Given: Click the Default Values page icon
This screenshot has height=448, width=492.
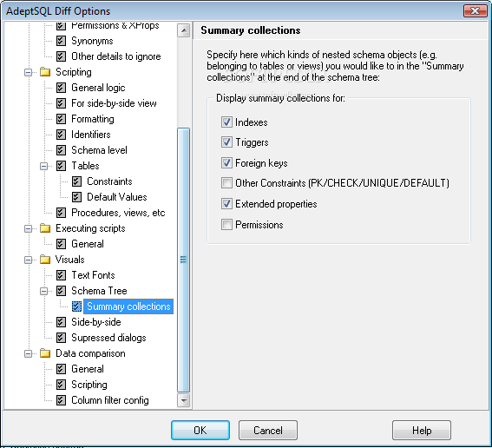Looking at the screenshot, I should 76,197.
